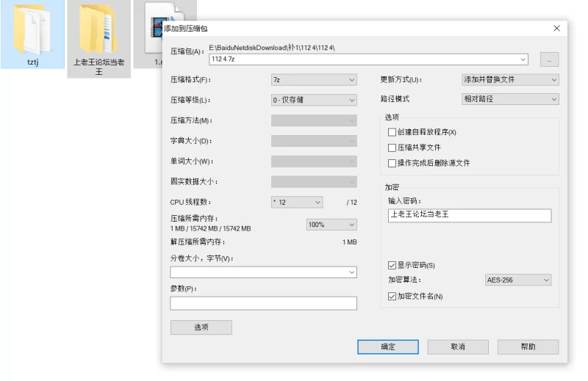The width and height of the screenshot is (588, 381).
Task: Click the 解压缩所需内存 label
Action: pos(198,242)
